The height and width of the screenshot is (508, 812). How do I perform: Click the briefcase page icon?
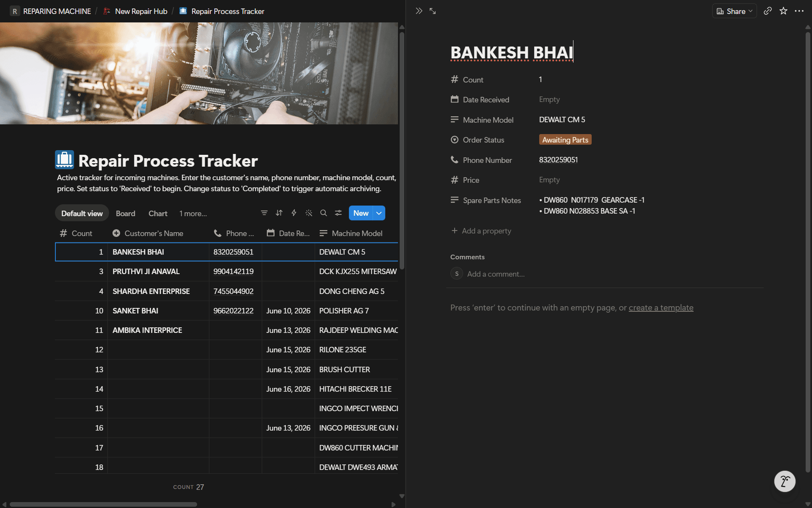click(65, 160)
